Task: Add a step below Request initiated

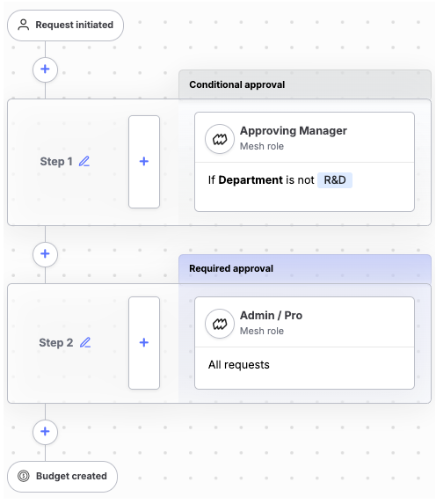Action: (46, 69)
